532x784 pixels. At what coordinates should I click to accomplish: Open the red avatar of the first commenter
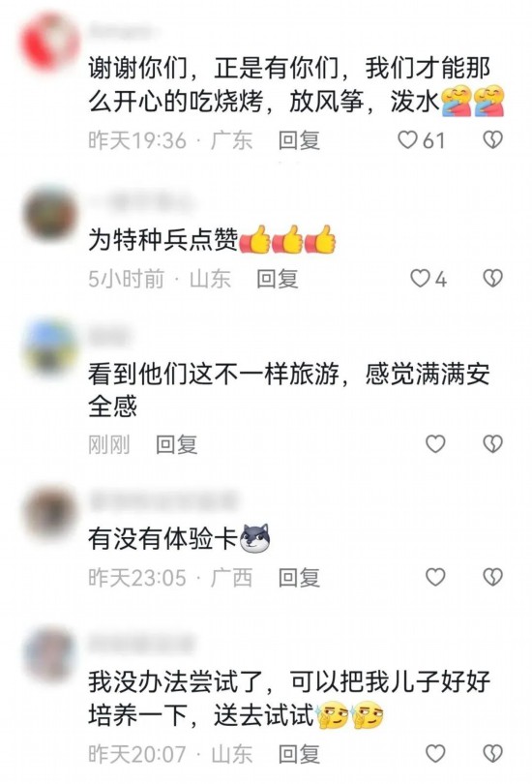click(50, 42)
